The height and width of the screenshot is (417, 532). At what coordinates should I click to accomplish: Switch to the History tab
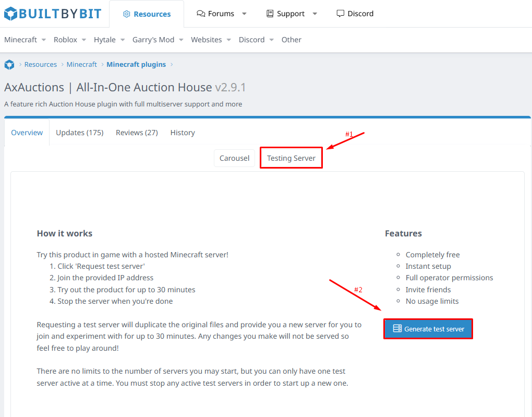183,133
